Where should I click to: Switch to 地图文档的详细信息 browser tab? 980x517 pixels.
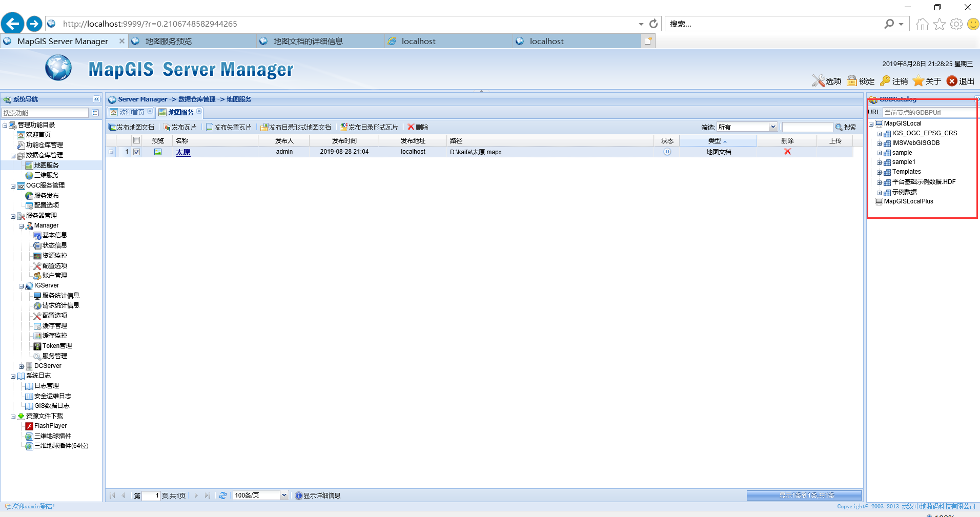pos(320,41)
